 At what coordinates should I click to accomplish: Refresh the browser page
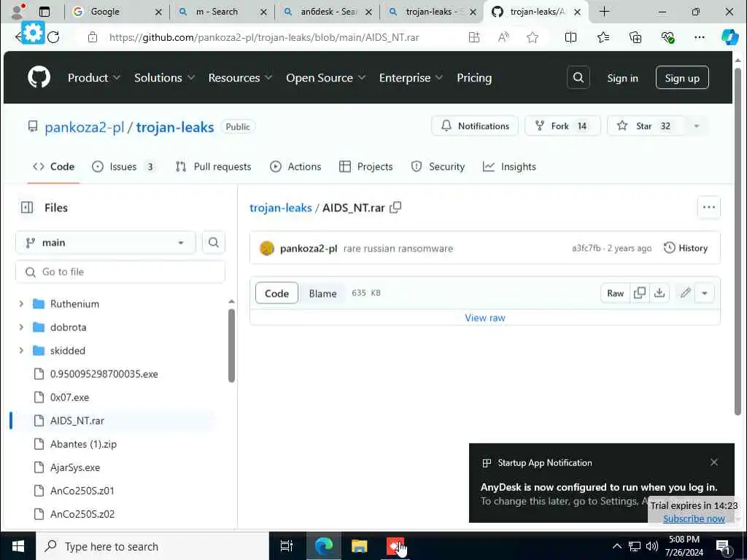pos(53,37)
